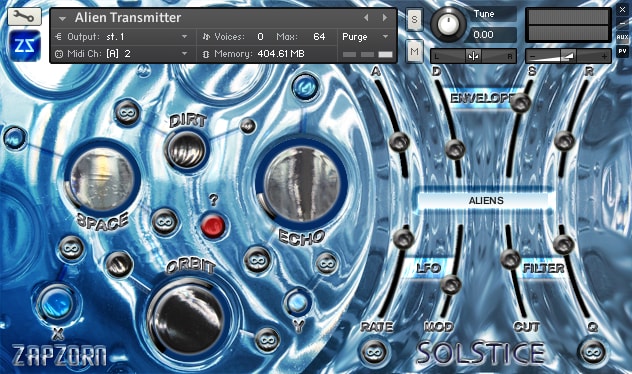Click the Tune knob
Screen dimensions: 632x374
click(448, 24)
